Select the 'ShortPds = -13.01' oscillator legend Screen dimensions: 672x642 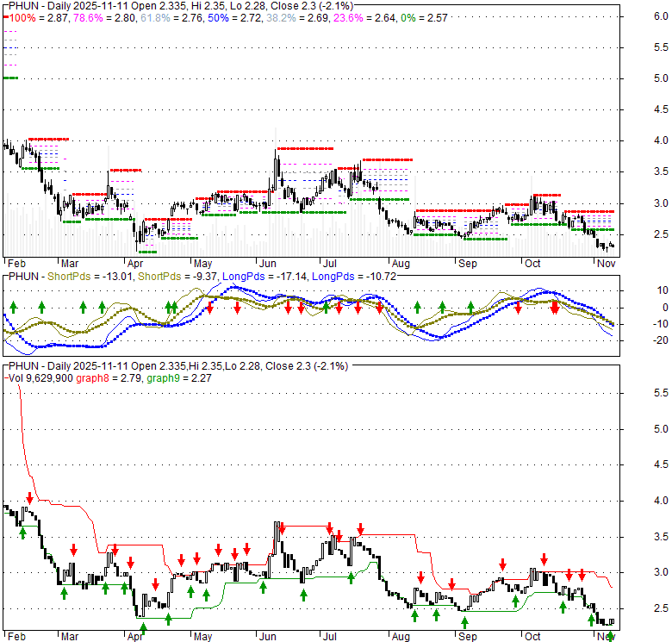(90, 277)
